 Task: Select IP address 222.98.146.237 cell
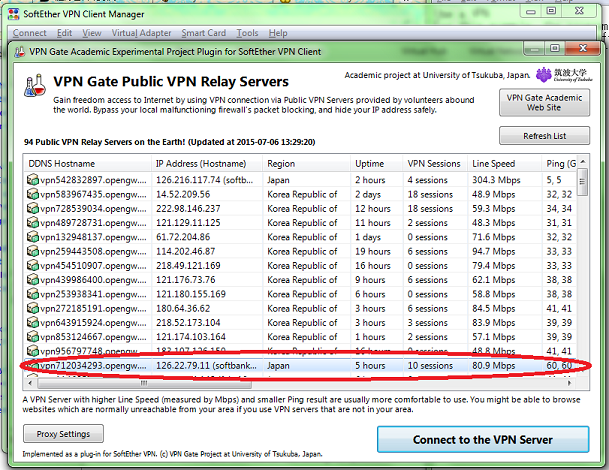188,209
